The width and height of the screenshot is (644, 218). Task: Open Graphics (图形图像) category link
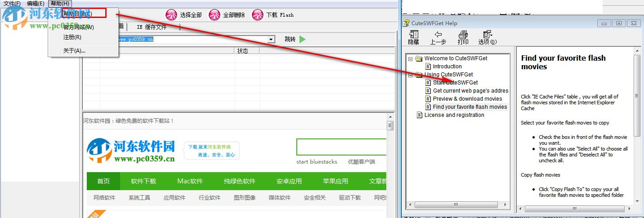(245, 198)
